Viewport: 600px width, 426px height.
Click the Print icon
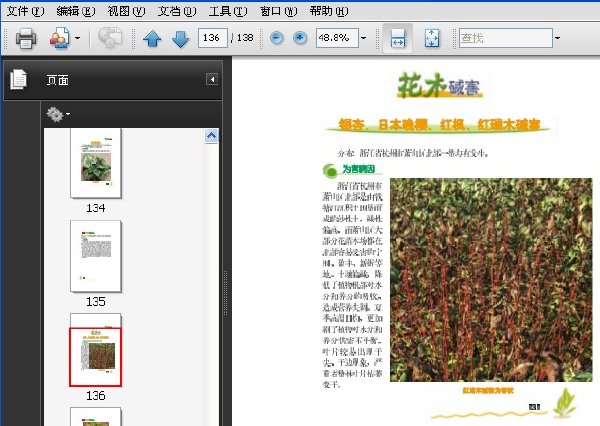tap(26, 38)
